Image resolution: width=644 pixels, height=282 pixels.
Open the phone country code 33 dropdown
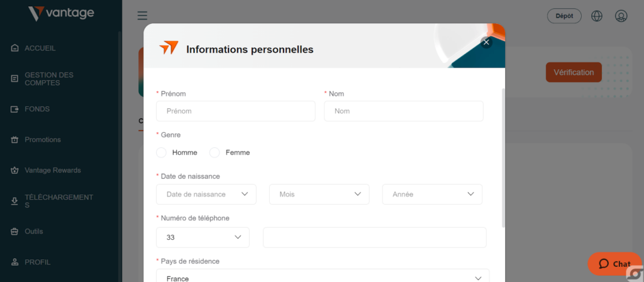[203, 237]
